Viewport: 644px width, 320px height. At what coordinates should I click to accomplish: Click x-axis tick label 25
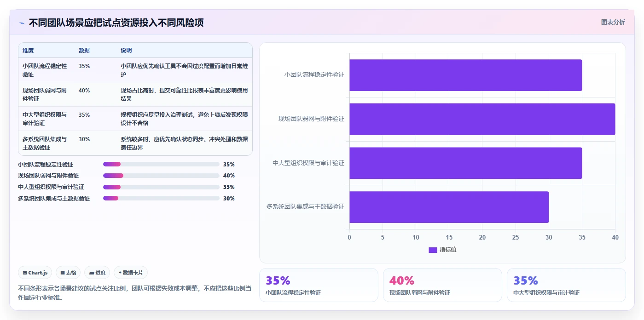click(516, 237)
